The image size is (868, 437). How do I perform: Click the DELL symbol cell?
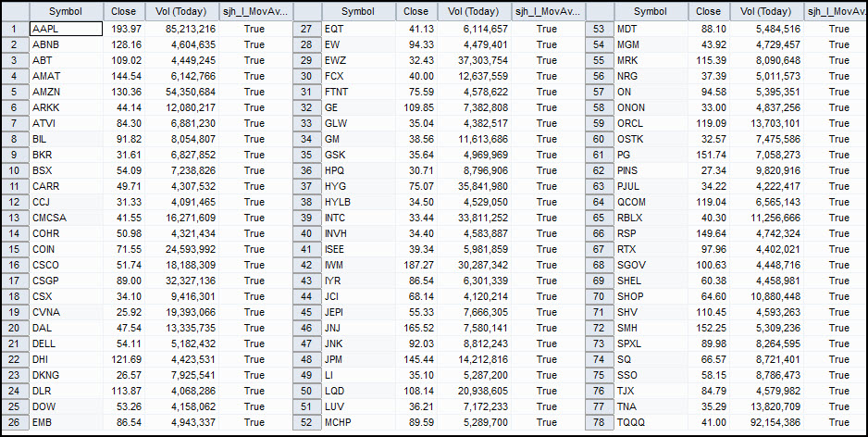coord(66,343)
